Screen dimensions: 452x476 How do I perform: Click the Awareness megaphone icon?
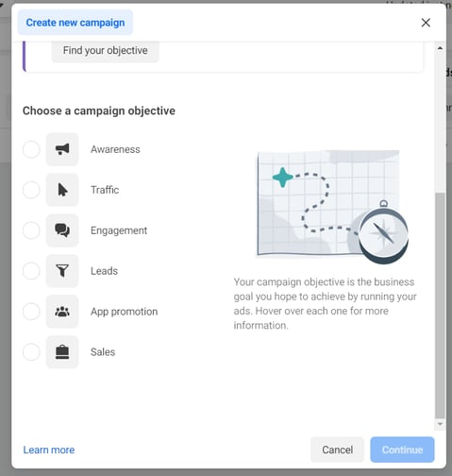coord(62,149)
